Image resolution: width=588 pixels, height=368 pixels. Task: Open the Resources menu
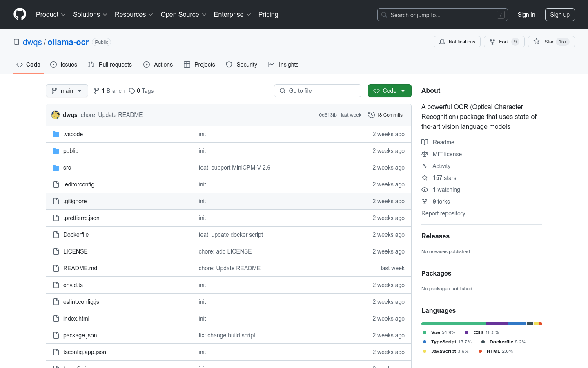(x=134, y=14)
